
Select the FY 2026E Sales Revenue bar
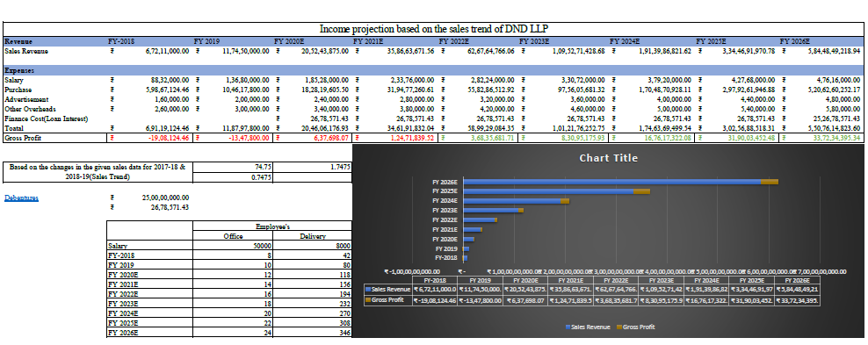point(611,182)
